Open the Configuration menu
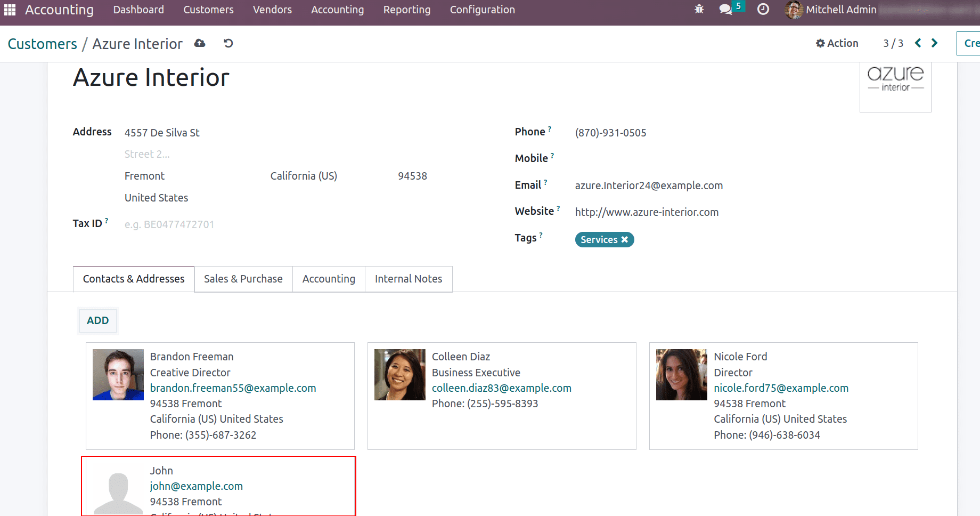Image resolution: width=980 pixels, height=516 pixels. (x=483, y=10)
